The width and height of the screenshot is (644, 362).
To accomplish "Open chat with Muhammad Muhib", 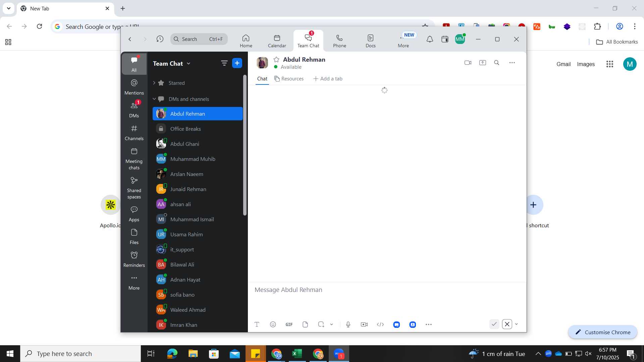I will [198, 159].
